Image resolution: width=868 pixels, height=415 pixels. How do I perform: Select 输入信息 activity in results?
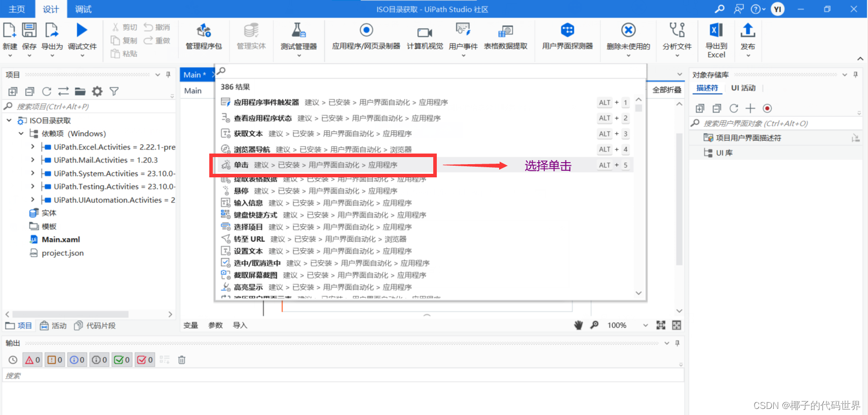pyautogui.click(x=424, y=203)
